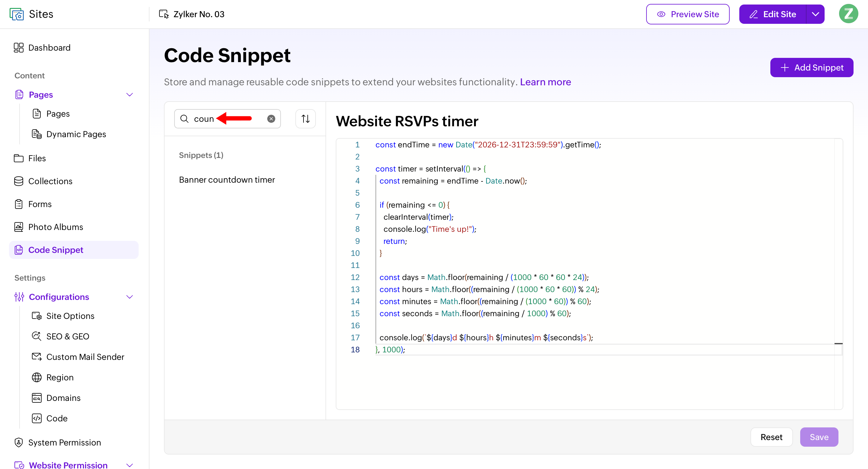Expand the Website Permission chevron

(129, 465)
